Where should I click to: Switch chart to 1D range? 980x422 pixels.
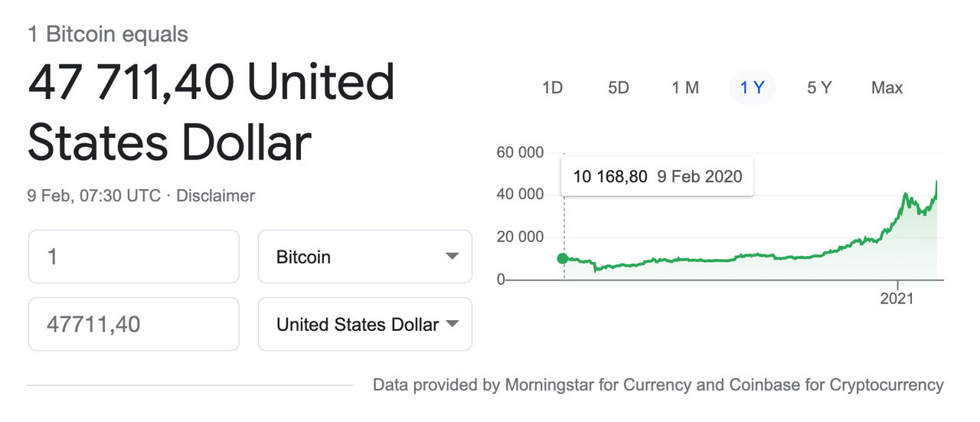(552, 88)
